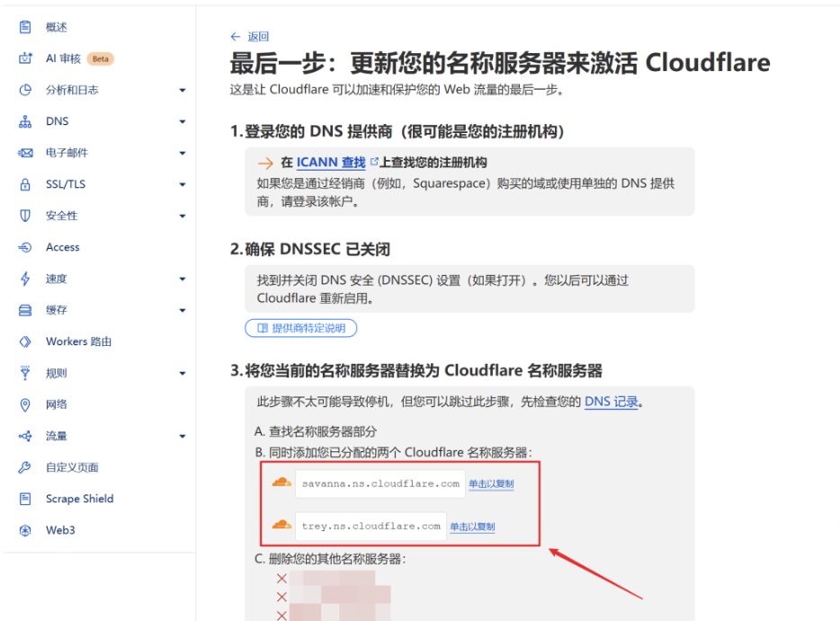Open the AI 审核 sidebar item
Image resolution: width=840 pixels, height=621 pixels.
pyautogui.click(x=63, y=59)
